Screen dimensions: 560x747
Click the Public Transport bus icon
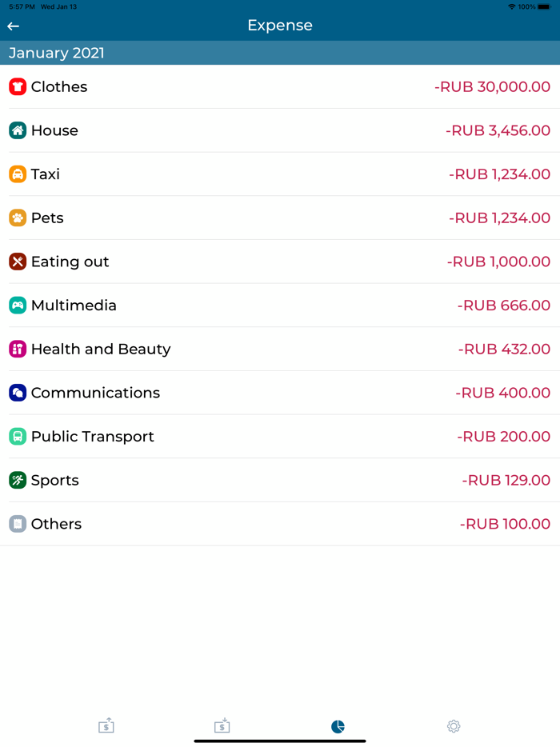(19, 436)
